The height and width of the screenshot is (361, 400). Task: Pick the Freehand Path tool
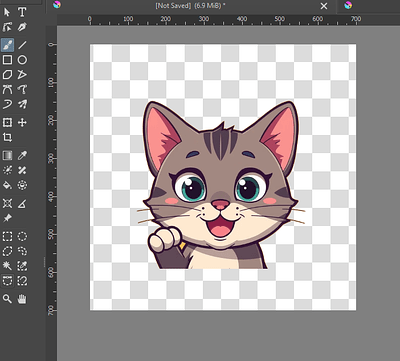click(22, 89)
